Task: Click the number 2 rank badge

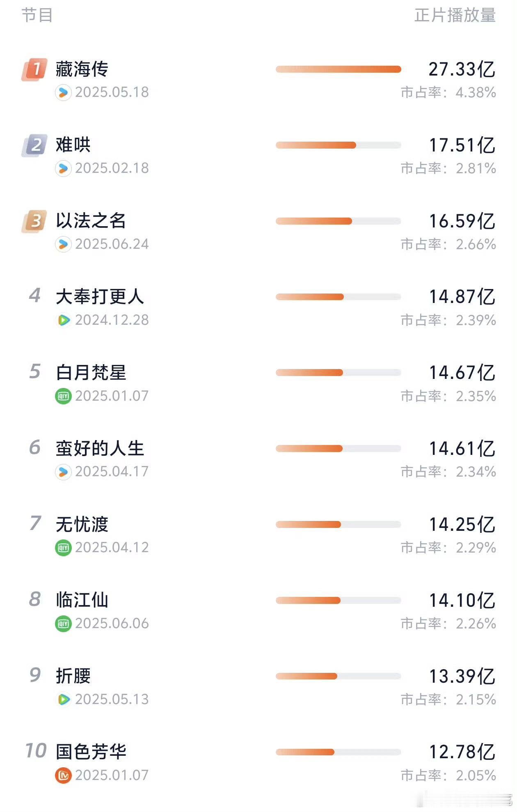Action: tap(34, 145)
